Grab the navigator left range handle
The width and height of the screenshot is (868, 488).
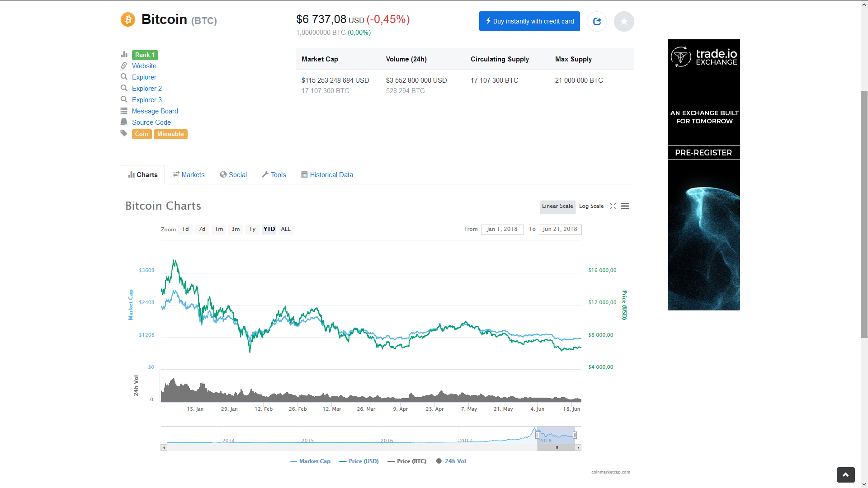pyautogui.click(x=537, y=435)
